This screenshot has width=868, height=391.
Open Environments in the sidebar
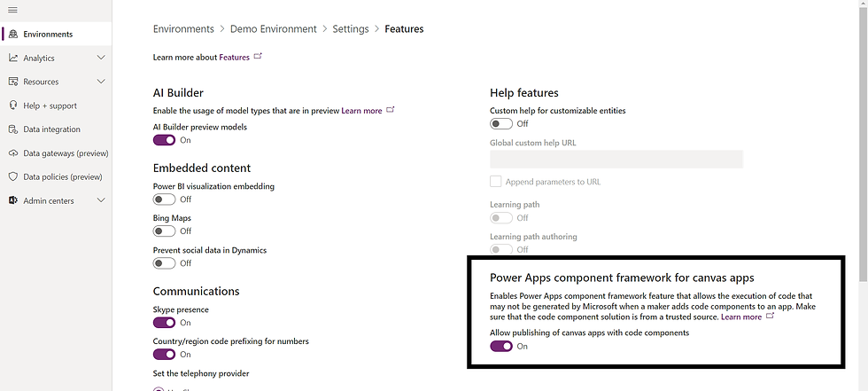56,35
